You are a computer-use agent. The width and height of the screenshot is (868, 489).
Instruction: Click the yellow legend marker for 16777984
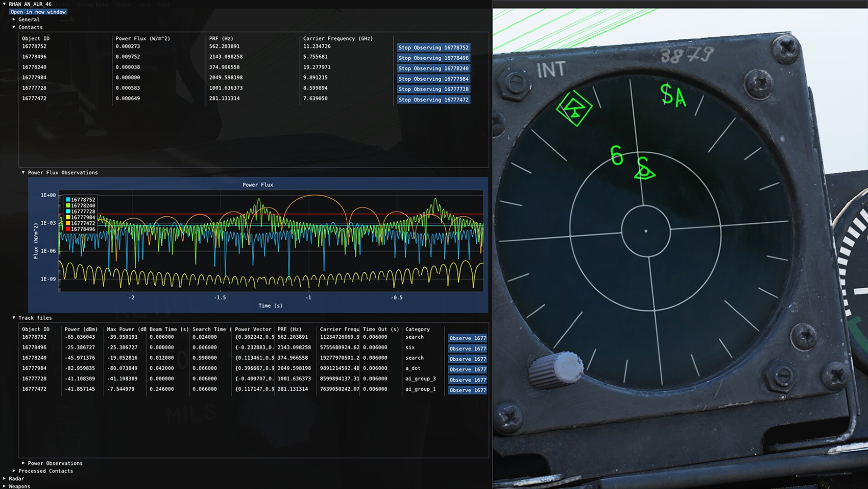[67, 217]
